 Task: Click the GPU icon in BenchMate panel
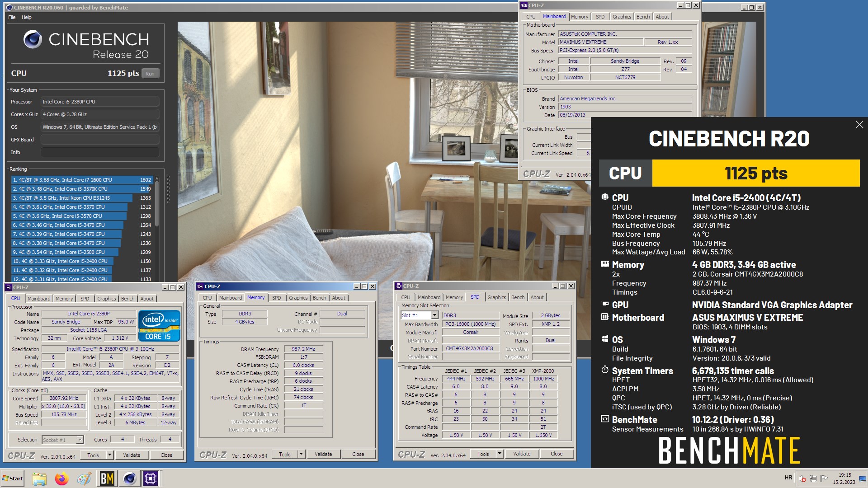(x=605, y=305)
